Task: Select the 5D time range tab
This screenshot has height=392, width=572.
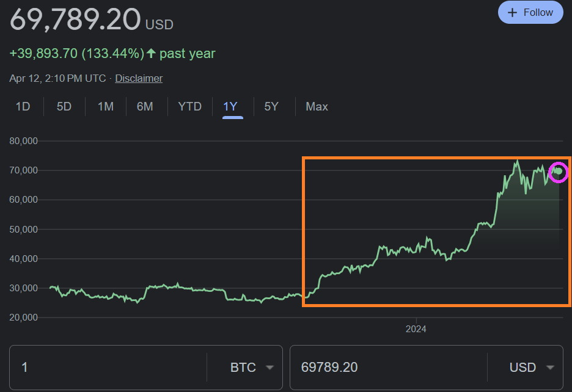Action: click(x=64, y=106)
